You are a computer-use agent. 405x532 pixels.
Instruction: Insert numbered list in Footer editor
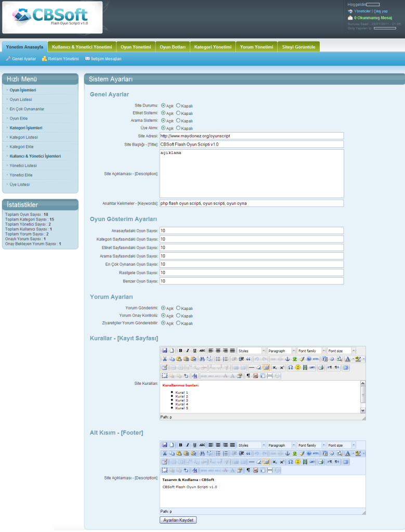(x=225, y=453)
